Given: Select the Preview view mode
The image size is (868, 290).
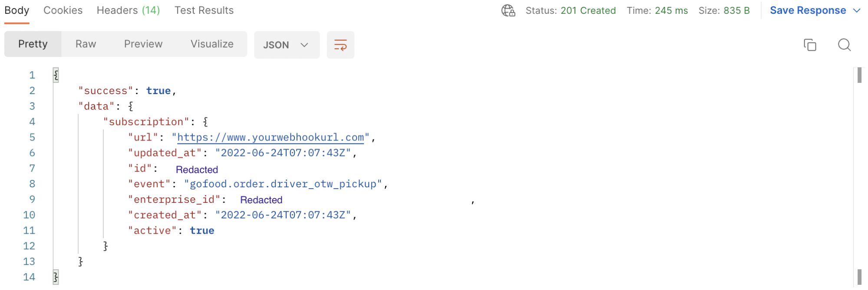Looking at the screenshot, I should coord(143,44).
